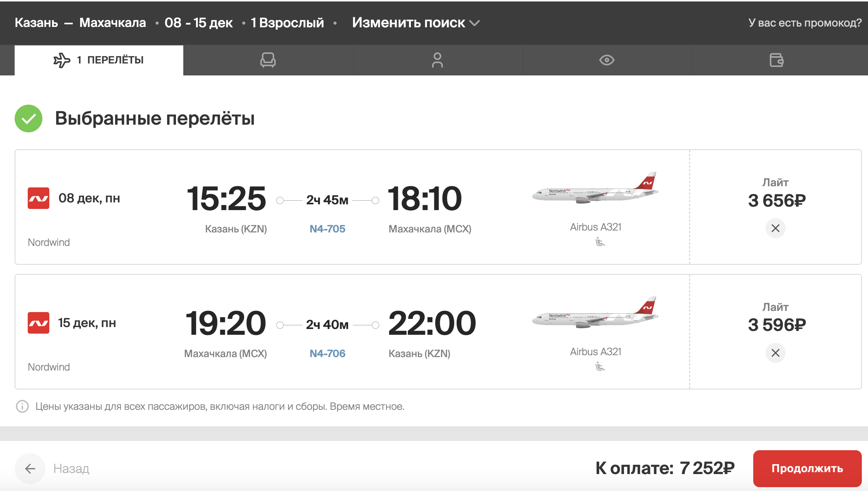
Task: Click the seat icon under first Airbus A321
Action: point(600,242)
